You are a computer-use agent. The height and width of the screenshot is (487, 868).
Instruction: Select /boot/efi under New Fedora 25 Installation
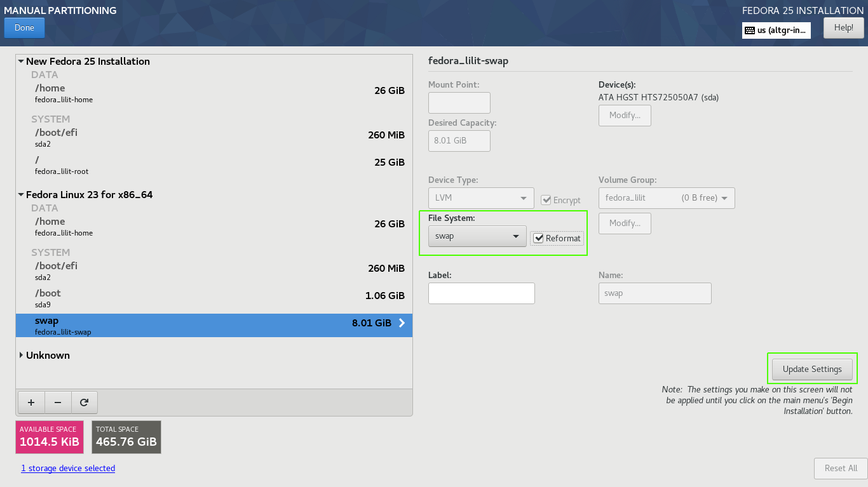coord(214,138)
